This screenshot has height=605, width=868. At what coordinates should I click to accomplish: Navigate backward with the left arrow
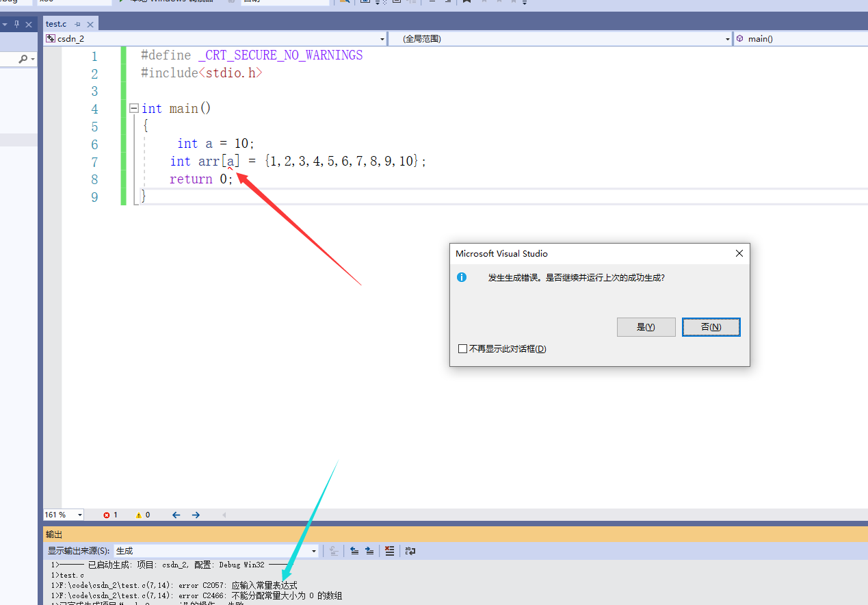pyautogui.click(x=176, y=515)
